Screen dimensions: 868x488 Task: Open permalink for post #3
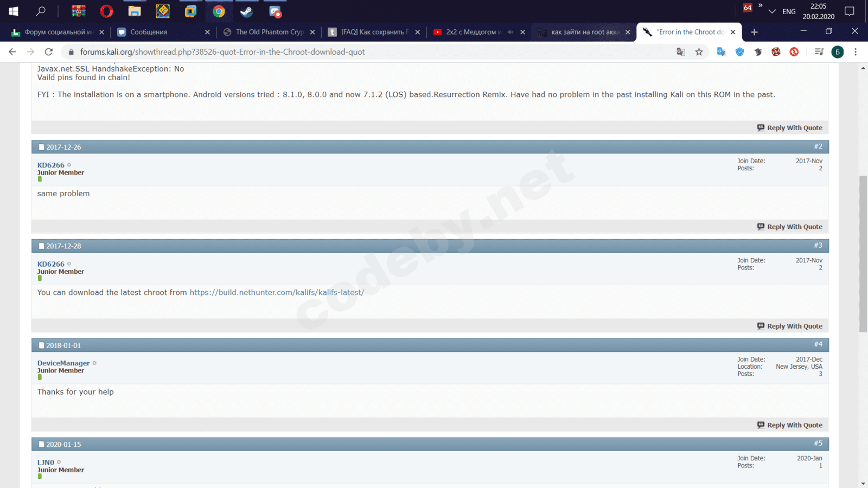coord(818,246)
